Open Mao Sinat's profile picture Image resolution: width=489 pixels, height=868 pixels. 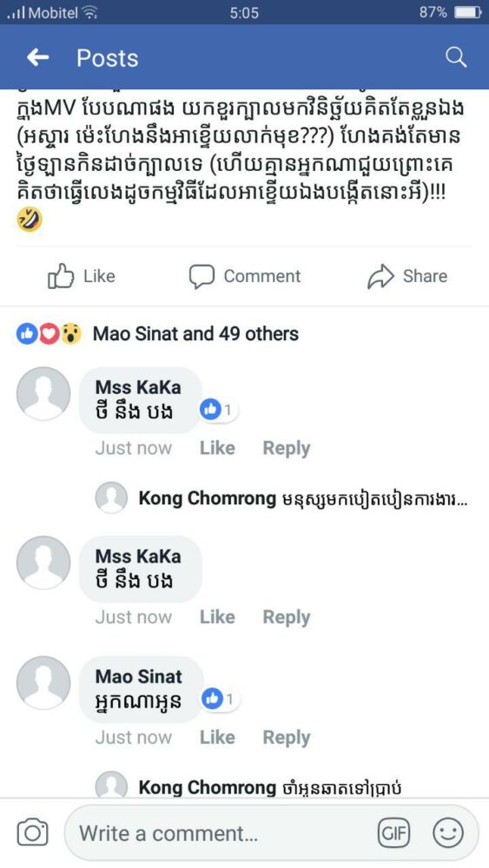43,683
